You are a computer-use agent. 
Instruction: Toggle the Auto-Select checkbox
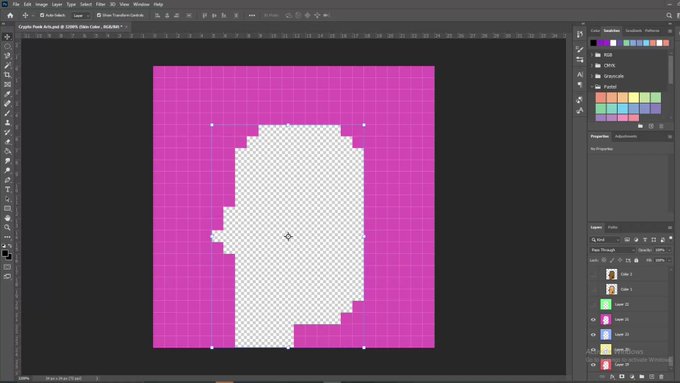pos(42,15)
